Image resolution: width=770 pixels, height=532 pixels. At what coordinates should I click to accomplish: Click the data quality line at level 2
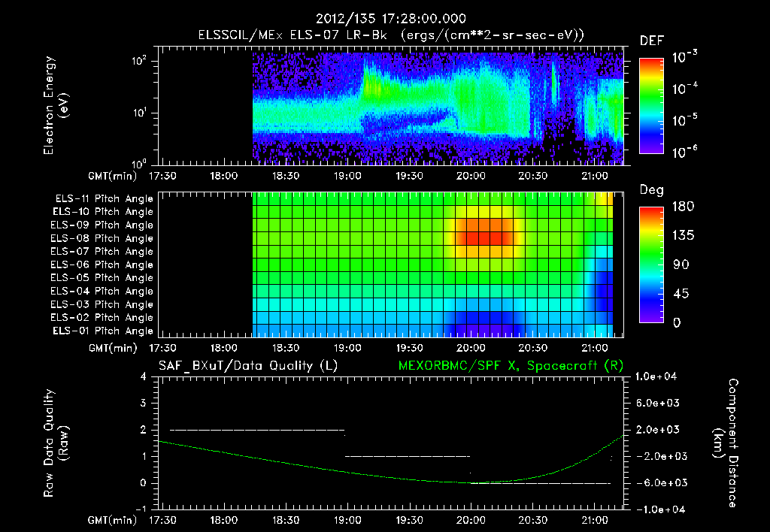[x=257, y=430]
